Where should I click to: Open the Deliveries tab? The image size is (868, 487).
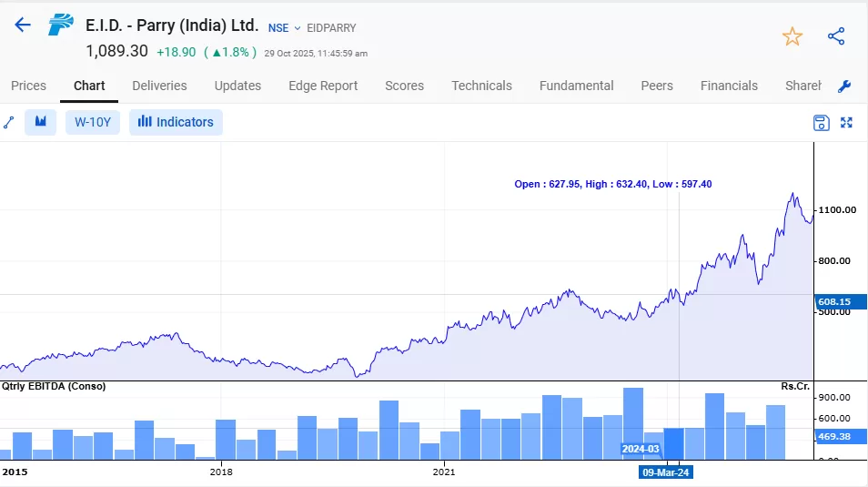pos(159,86)
